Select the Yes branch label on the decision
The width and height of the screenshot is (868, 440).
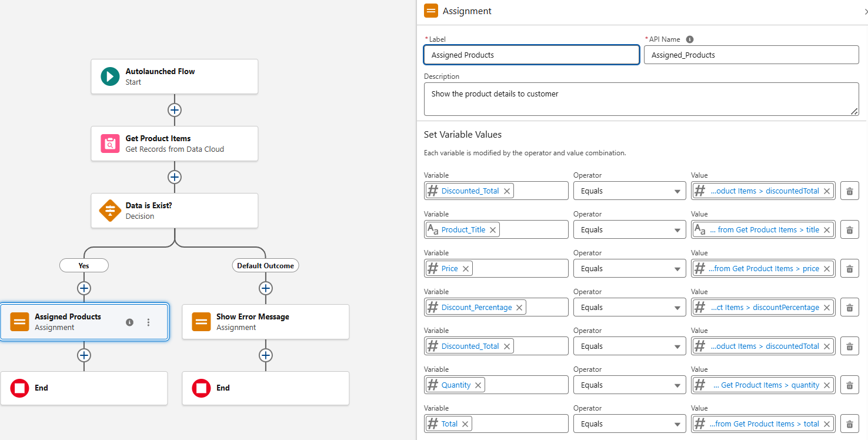pyautogui.click(x=84, y=265)
